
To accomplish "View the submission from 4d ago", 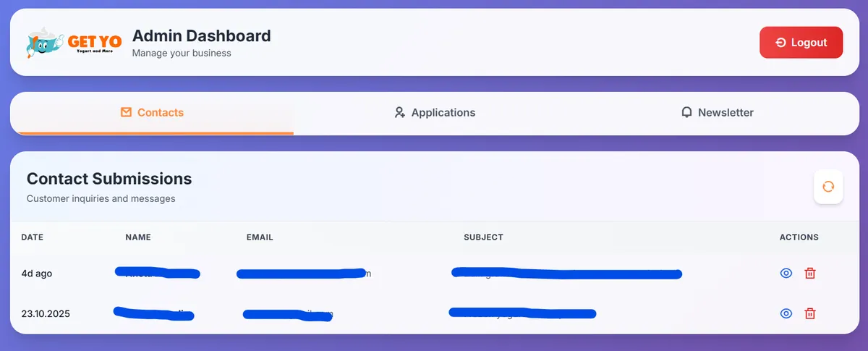I will click(x=786, y=273).
